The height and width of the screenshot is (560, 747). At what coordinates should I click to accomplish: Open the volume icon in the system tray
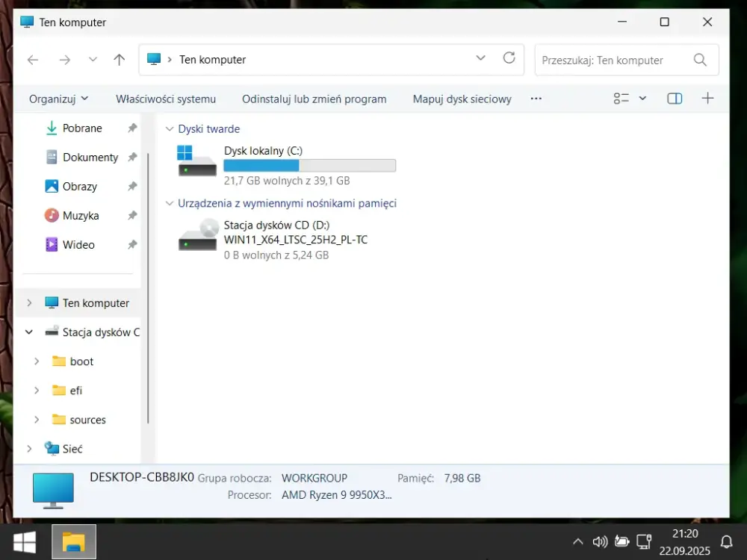[600, 541]
